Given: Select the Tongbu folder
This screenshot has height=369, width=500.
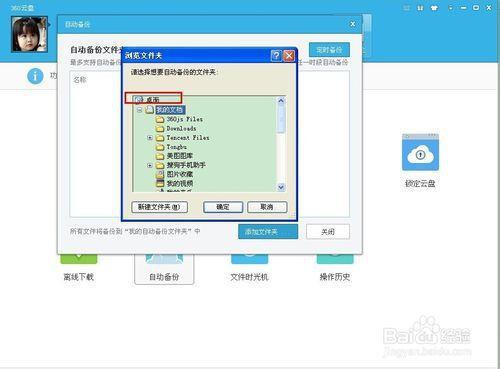Looking at the screenshot, I should click(x=176, y=147).
